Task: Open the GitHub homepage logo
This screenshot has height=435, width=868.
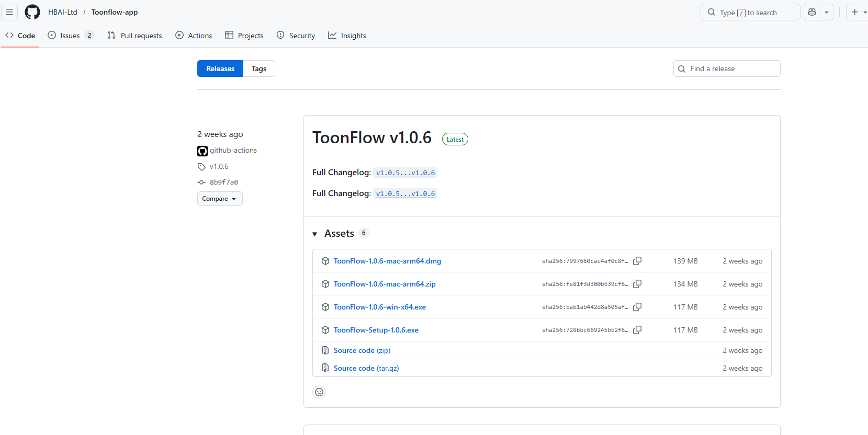Action: click(x=32, y=12)
